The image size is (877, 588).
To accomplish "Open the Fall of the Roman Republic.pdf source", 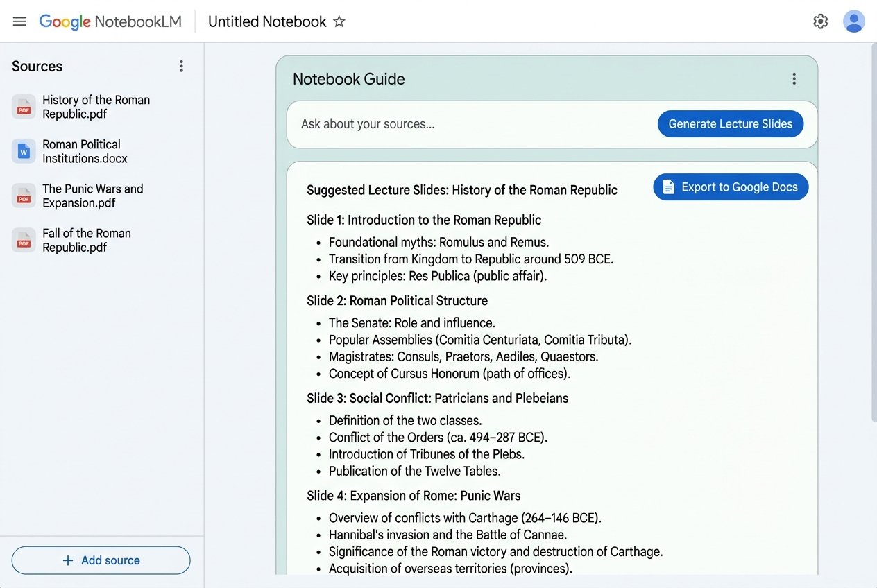I will tap(87, 240).
